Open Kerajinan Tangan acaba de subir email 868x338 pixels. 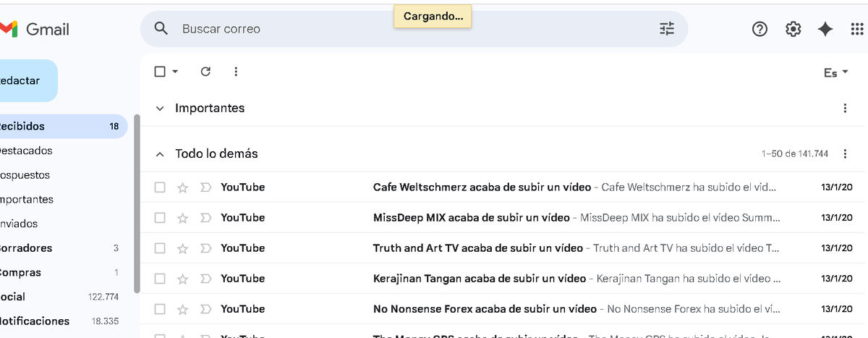coord(503,279)
